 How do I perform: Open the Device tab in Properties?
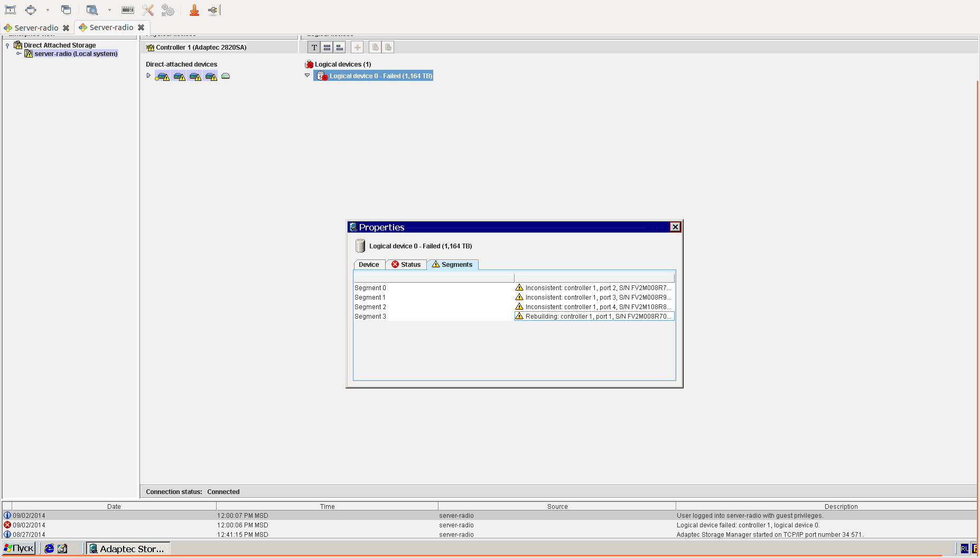click(x=369, y=265)
